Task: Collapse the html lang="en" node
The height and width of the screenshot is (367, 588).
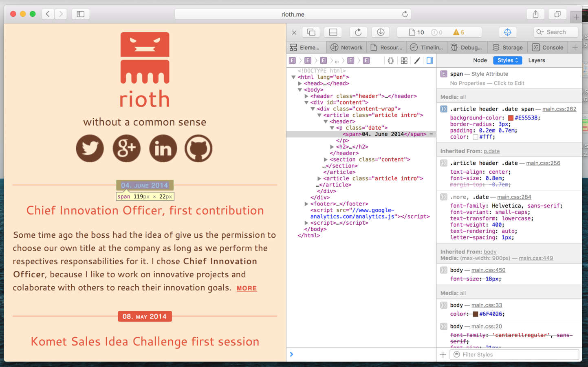Action: 293,77
